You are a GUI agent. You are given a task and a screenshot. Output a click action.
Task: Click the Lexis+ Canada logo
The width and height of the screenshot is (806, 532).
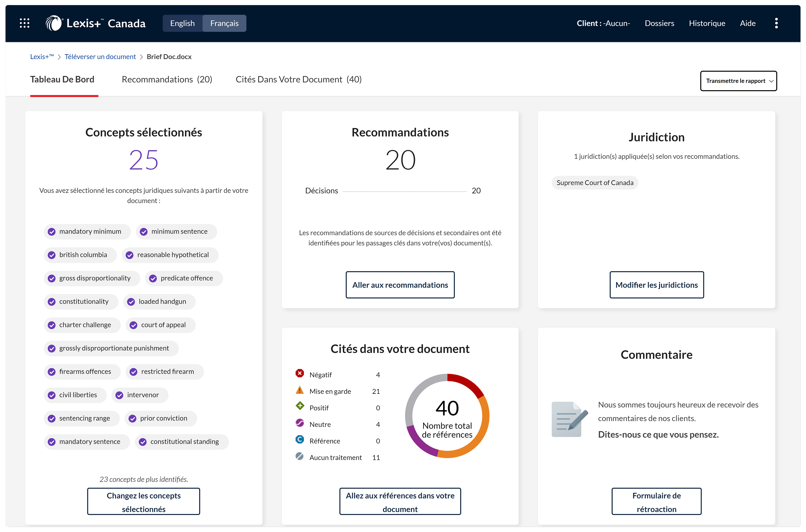pyautogui.click(x=95, y=23)
